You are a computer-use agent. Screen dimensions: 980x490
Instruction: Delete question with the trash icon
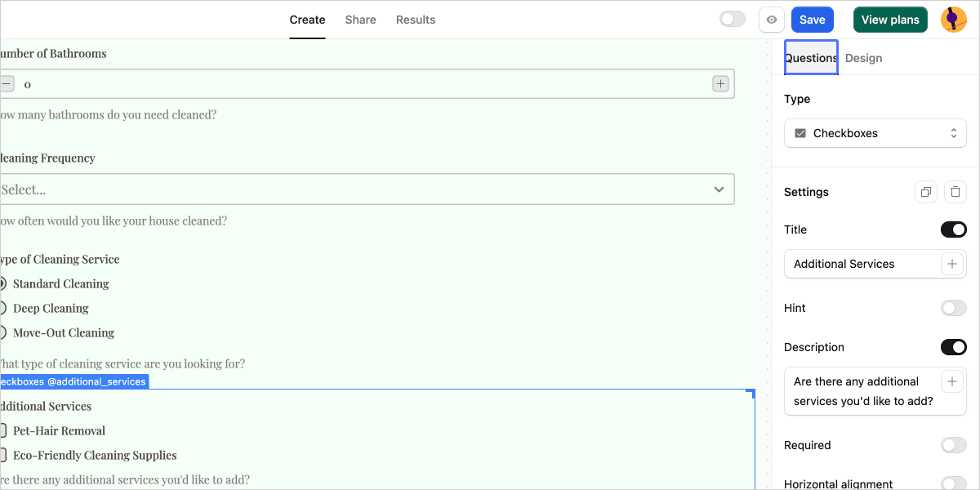[955, 192]
